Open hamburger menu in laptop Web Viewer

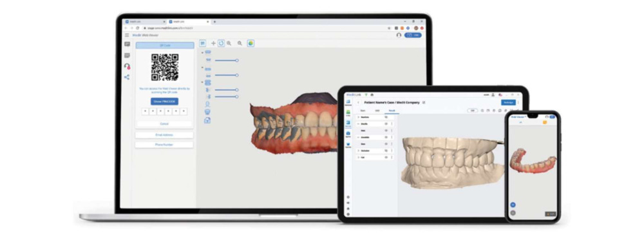pyautogui.click(x=127, y=35)
